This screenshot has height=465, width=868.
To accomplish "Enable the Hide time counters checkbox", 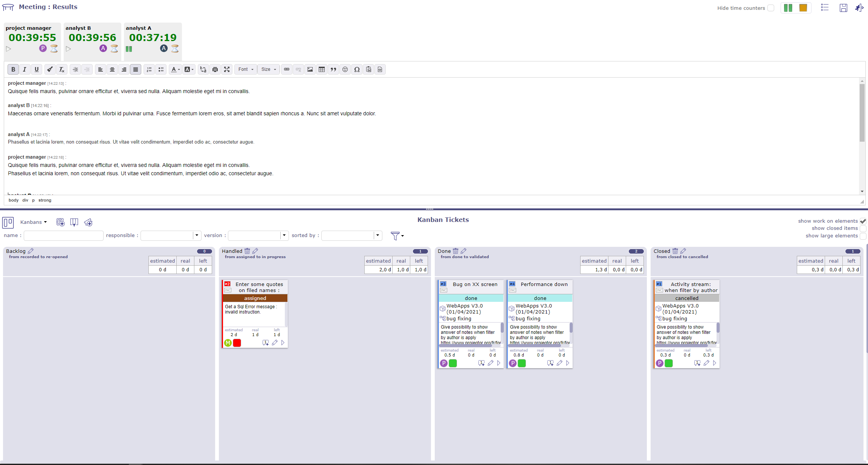I will pos(771,8).
